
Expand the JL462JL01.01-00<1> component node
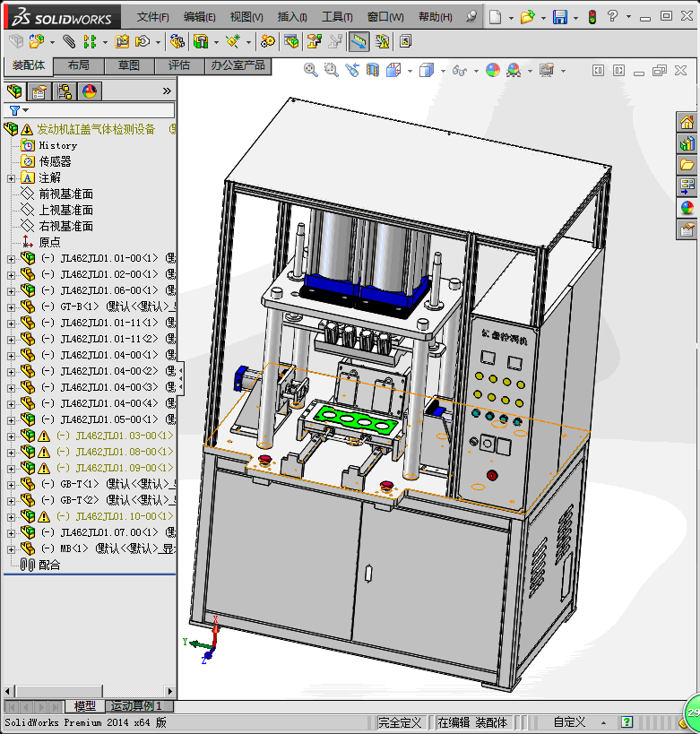pyautogui.click(x=11, y=259)
